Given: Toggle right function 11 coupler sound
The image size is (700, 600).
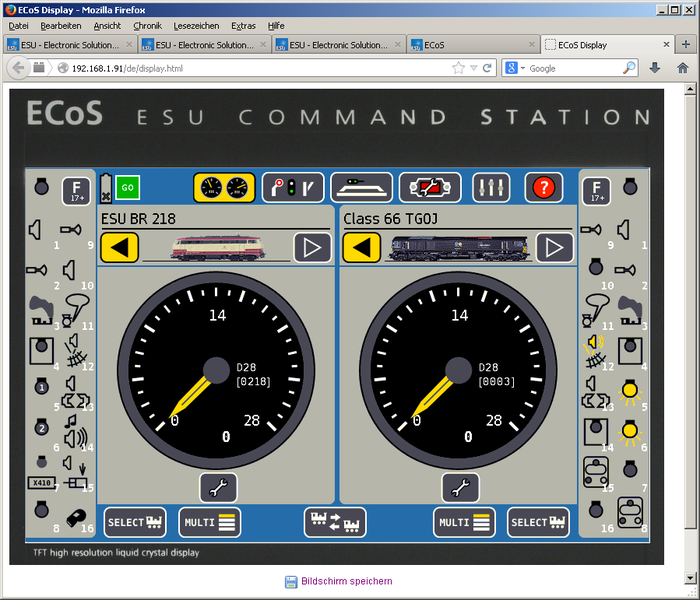Looking at the screenshot, I should click(596, 310).
